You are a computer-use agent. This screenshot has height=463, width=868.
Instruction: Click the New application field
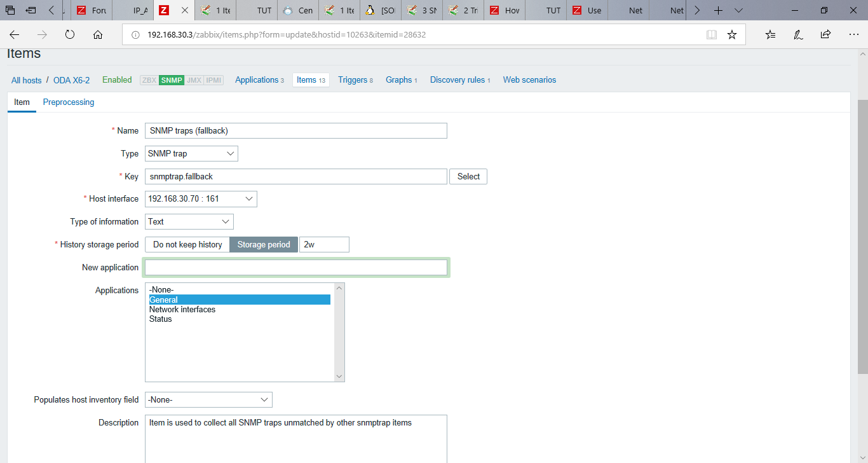296,268
